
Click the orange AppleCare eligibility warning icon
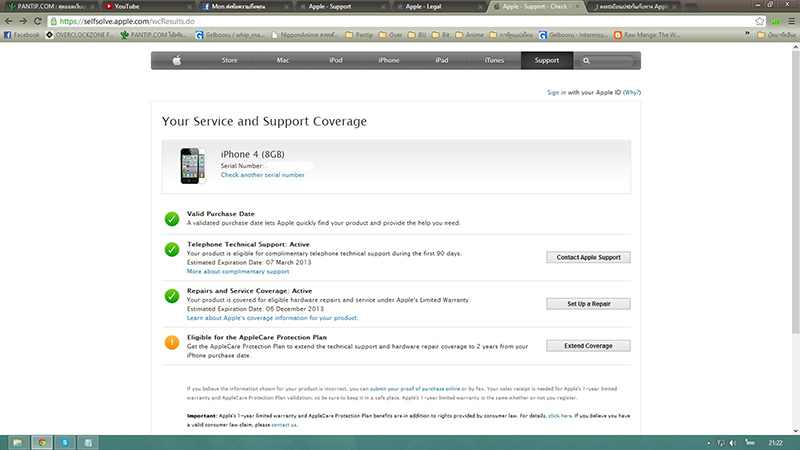click(x=172, y=342)
